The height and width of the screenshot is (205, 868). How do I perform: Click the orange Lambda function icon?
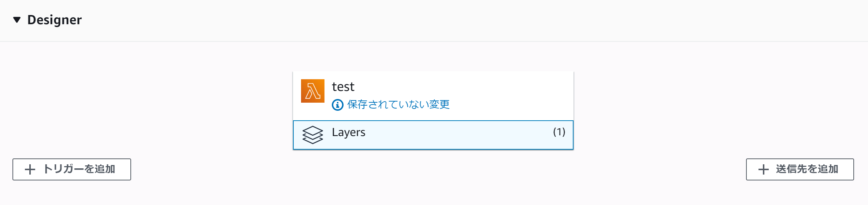(x=313, y=91)
